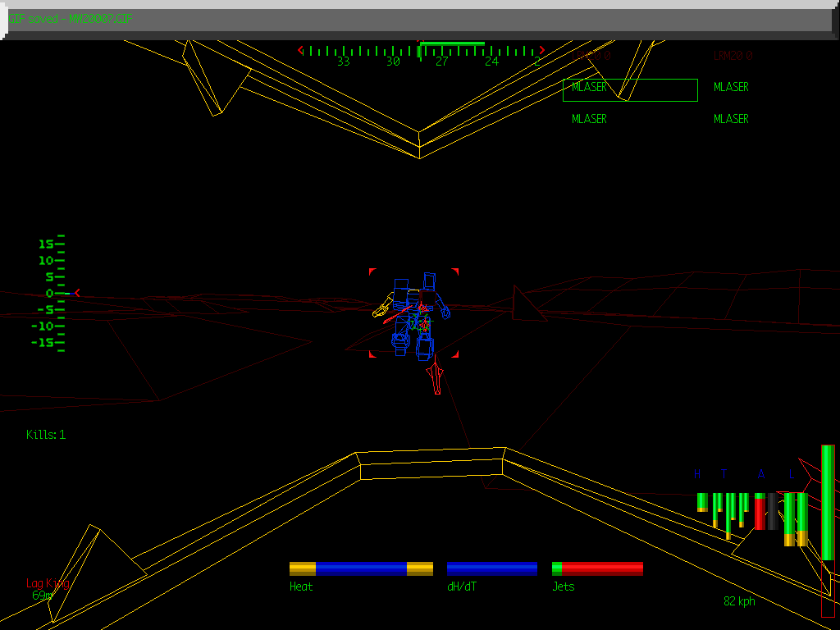Click the Kills: 1 counter readout

coord(47,435)
